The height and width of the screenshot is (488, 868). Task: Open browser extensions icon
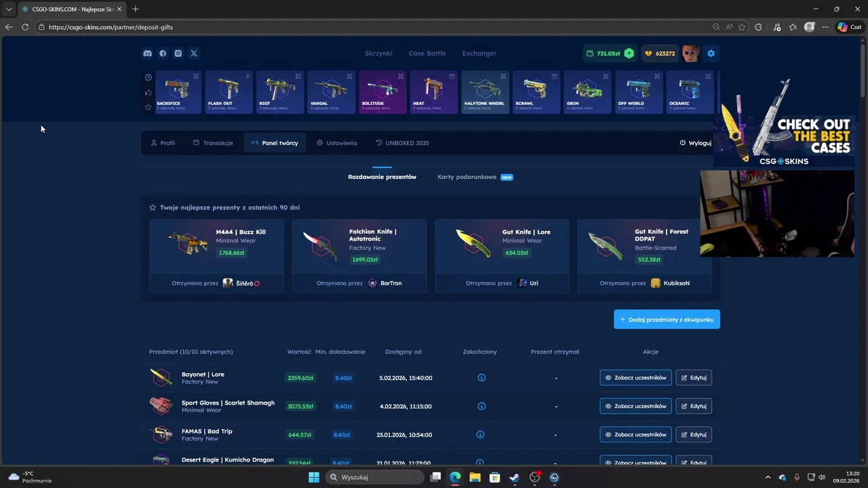[x=758, y=27]
